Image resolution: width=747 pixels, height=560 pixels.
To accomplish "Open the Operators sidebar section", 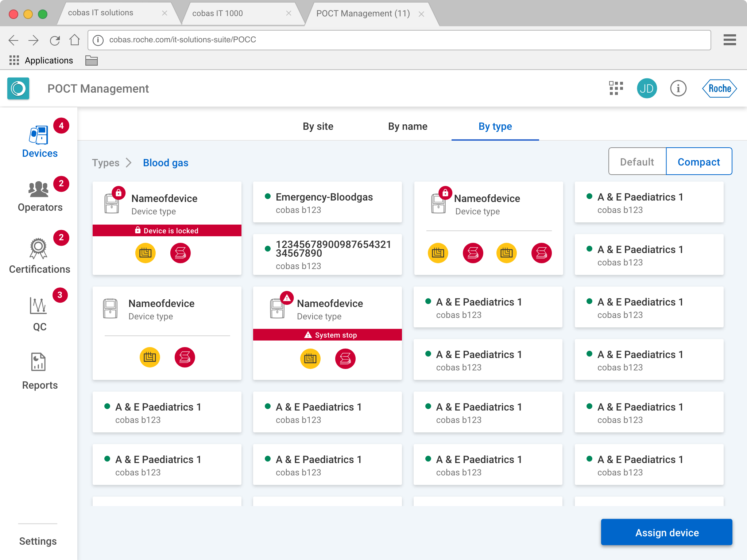I will (x=39, y=196).
